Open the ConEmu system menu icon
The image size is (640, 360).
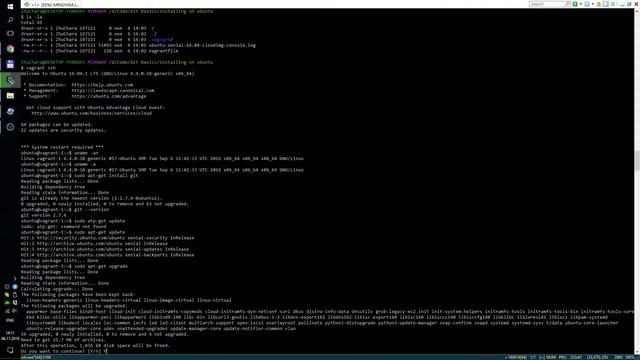(613, 4)
